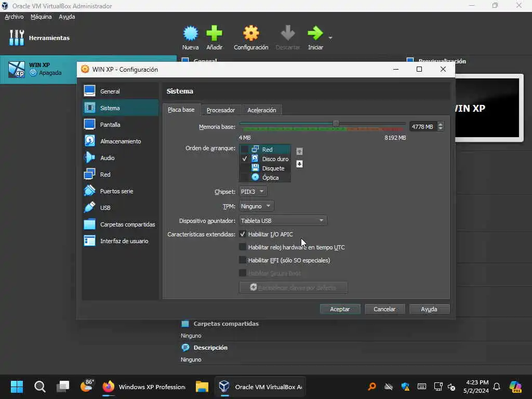This screenshot has width=532, height=399.
Task: Open the TPM Ninguno dropdown
Action: tap(256, 206)
